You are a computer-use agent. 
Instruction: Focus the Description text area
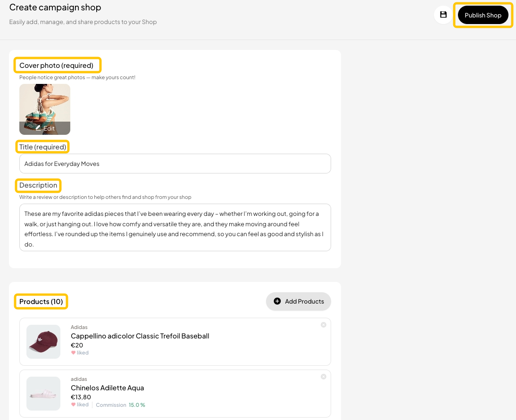pyautogui.click(x=175, y=227)
